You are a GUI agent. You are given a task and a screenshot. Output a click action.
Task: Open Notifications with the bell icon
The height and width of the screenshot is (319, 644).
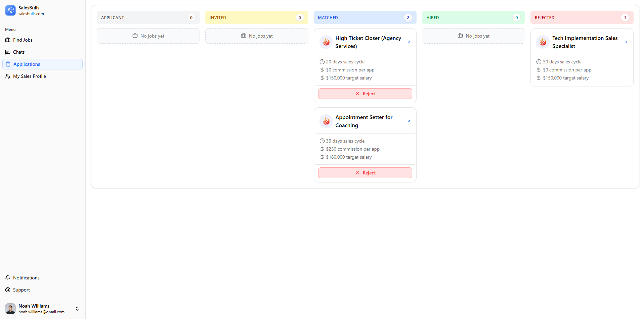[8, 278]
